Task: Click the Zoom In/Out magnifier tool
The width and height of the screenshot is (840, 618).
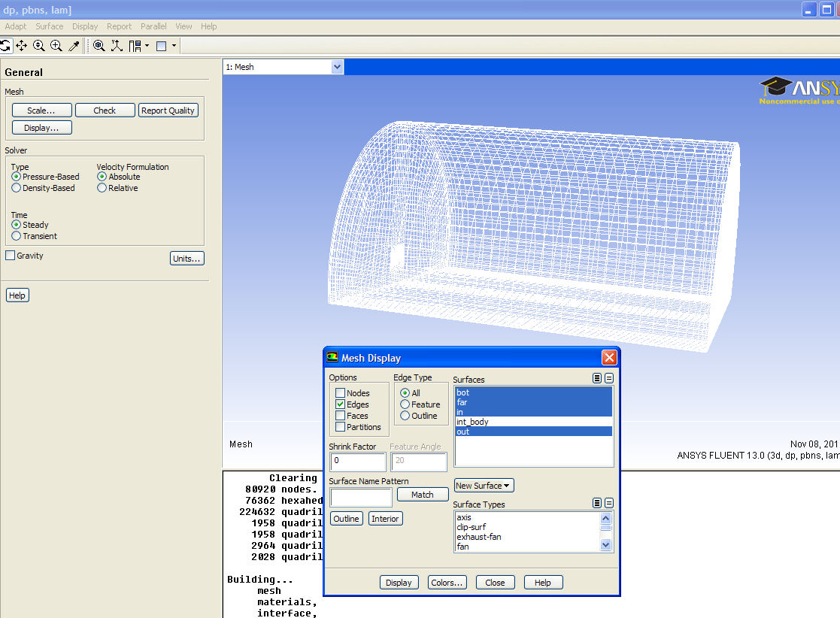Action: pyautogui.click(x=39, y=46)
